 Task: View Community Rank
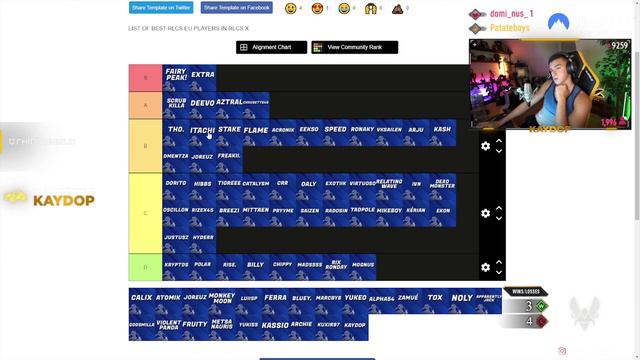(355, 47)
